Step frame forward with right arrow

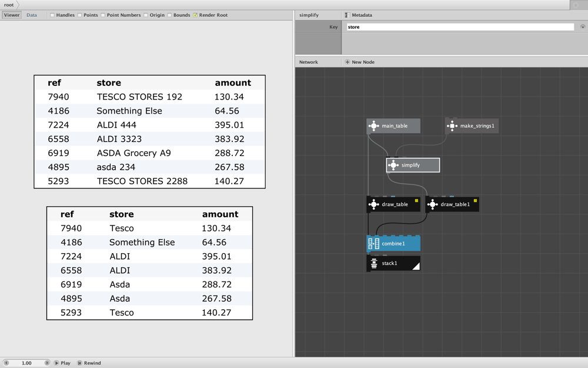click(x=47, y=363)
